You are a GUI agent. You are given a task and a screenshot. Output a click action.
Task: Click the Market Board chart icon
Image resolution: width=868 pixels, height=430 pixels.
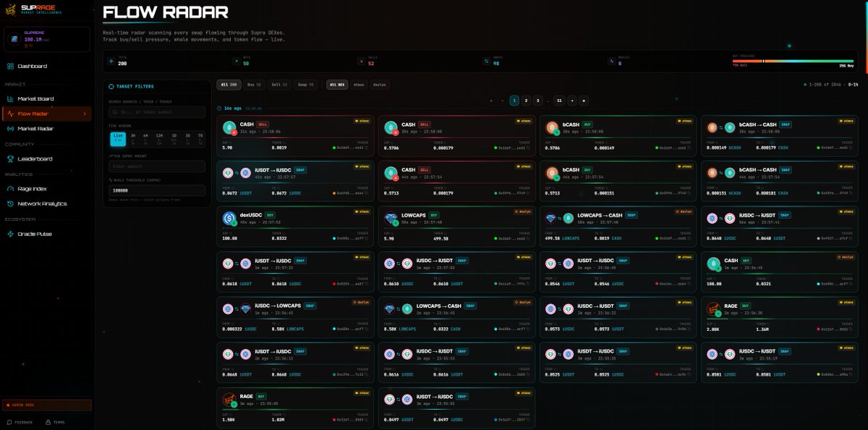tap(10, 98)
